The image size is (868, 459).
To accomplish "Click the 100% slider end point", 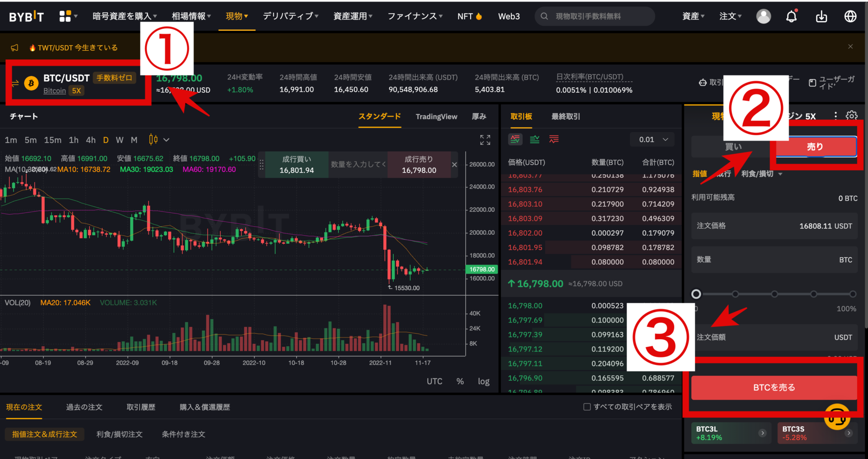I will pyautogui.click(x=853, y=294).
